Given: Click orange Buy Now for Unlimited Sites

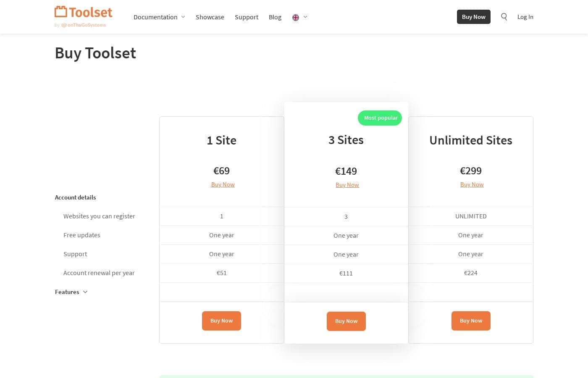Looking at the screenshot, I should (x=471, y=321).
